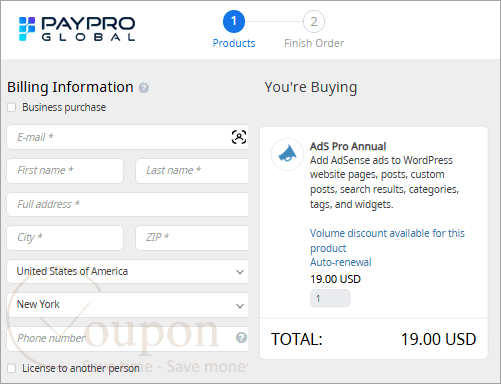Image resolution: width=501 pixels, height=384 pixels.
Task: Focus the First name field
Action: point(65,171)
